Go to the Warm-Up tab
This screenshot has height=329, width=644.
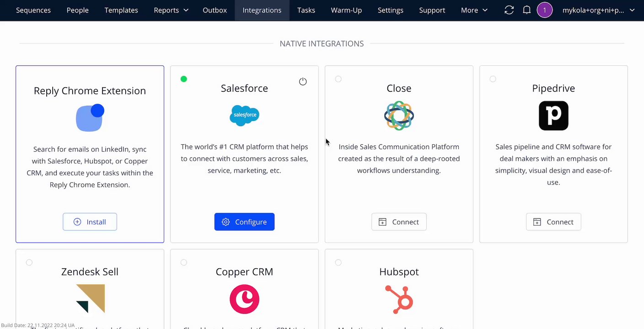click(x=346, y=10)
